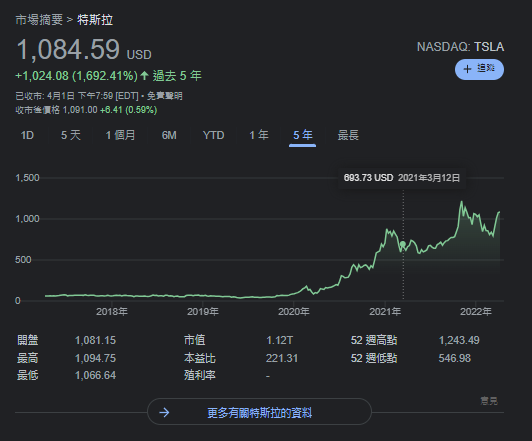Click the 52 週高點 label
This screenshot has width=532, height=441.
click(374, 340)
